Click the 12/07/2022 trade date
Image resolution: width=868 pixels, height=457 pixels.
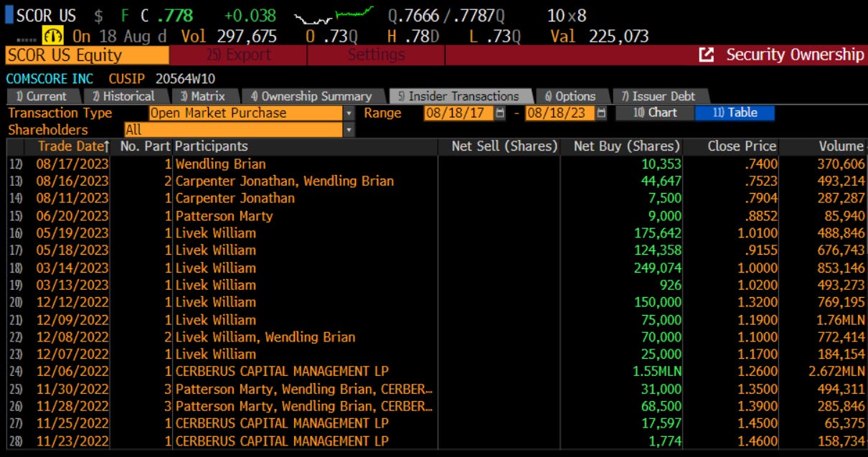72,354
